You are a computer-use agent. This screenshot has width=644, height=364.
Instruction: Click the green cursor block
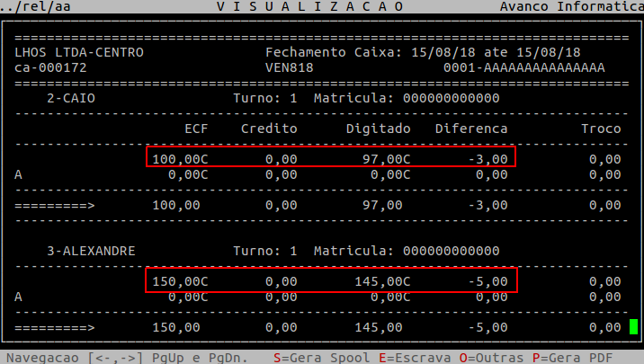(634, 326)
